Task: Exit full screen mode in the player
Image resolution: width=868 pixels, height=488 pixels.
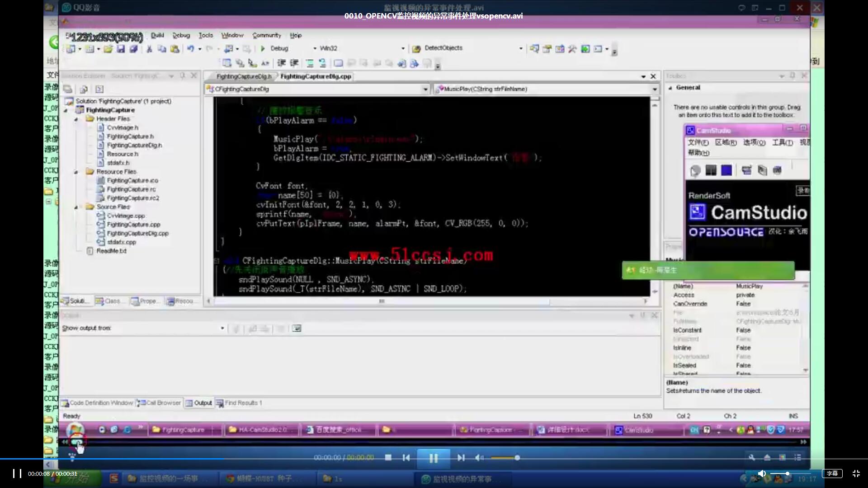Action: tap(856, 473)
